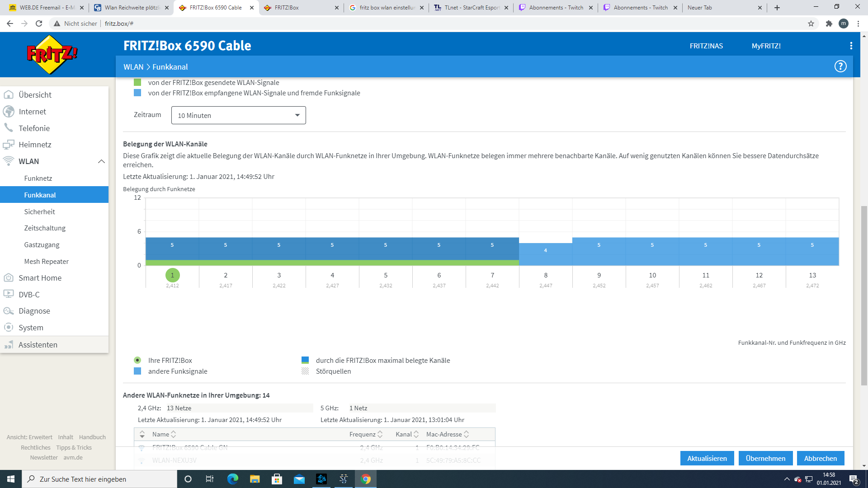
Task: Open Microsoft Edge from the taskbar
Action: click(232, 479)
